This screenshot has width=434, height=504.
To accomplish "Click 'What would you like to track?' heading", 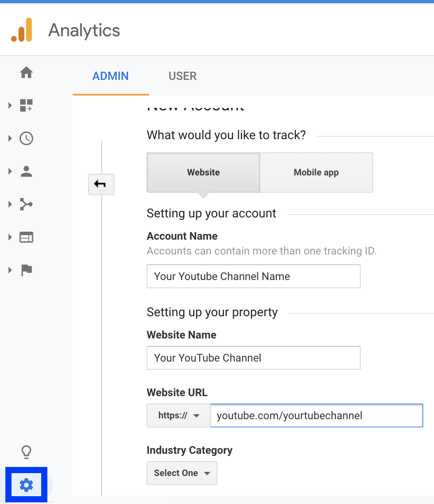I will (x=226, y=135).
